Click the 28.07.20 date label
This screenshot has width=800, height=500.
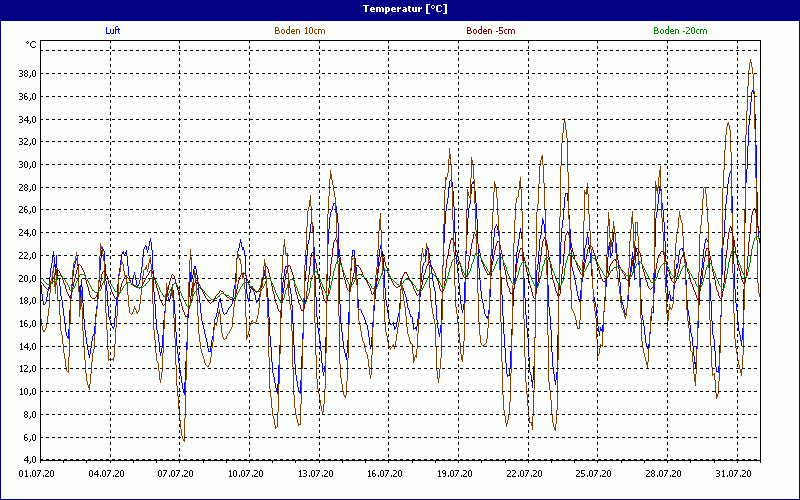[x=663, y=474]
